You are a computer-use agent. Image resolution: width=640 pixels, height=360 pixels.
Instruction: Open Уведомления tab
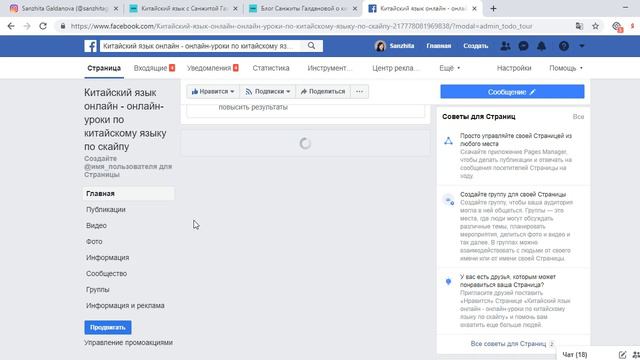click(x=213, y=68)
